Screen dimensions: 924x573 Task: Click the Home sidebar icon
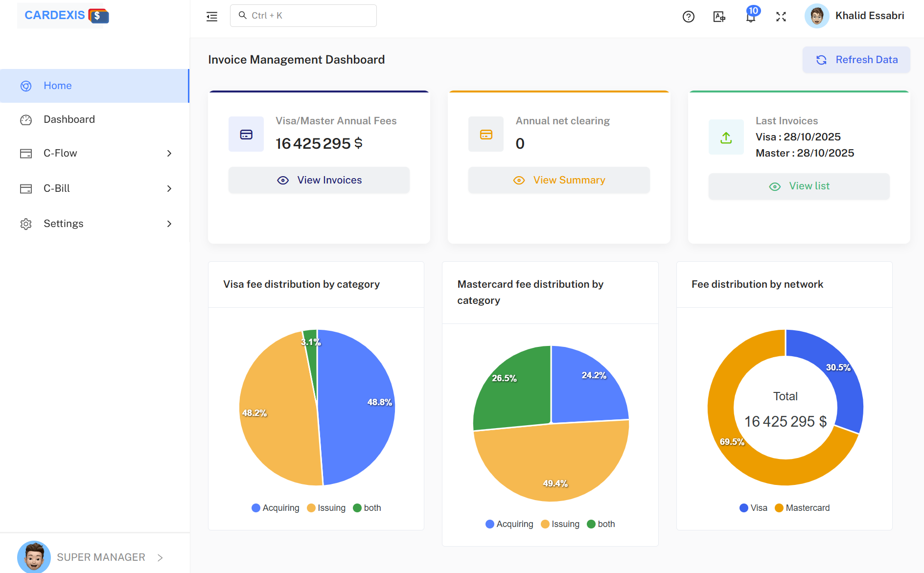[26, 86]
